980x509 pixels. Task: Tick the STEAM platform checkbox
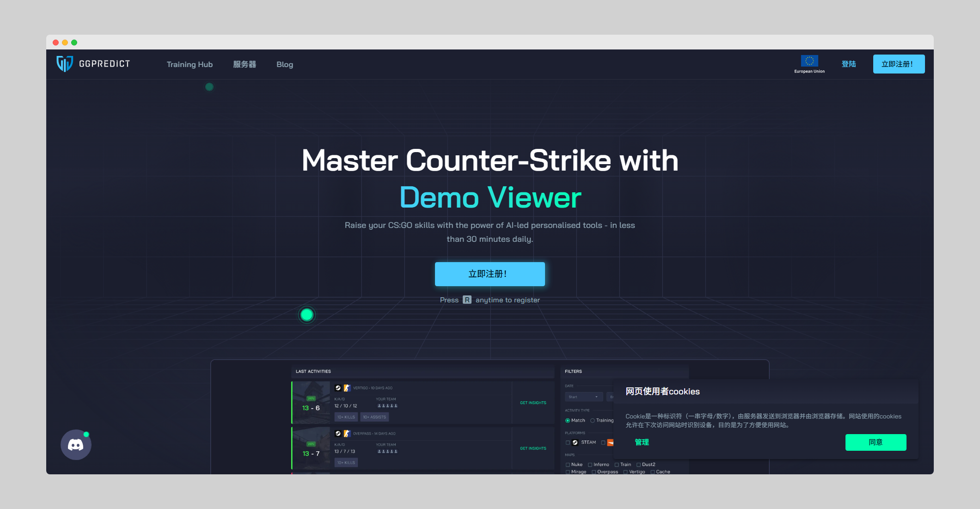[x=568, y=443]
